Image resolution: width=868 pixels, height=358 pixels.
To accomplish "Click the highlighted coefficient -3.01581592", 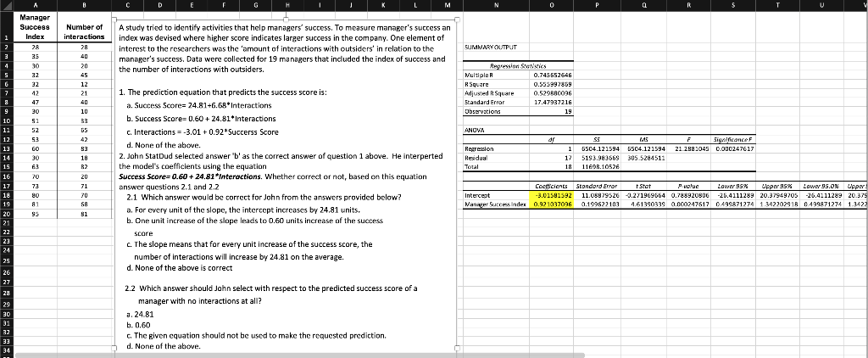I will (x=551, y=196).
